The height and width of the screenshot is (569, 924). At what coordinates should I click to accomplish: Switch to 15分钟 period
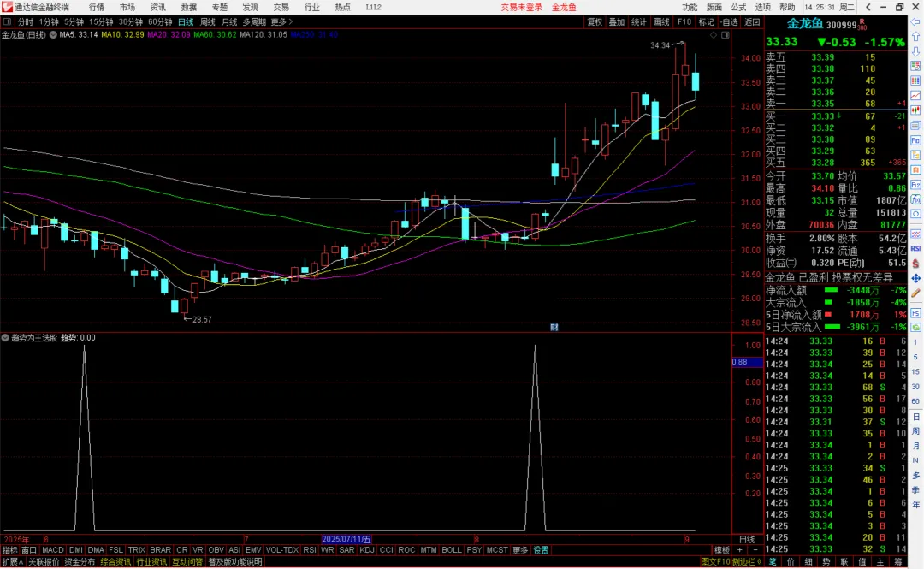coord(101,21)
